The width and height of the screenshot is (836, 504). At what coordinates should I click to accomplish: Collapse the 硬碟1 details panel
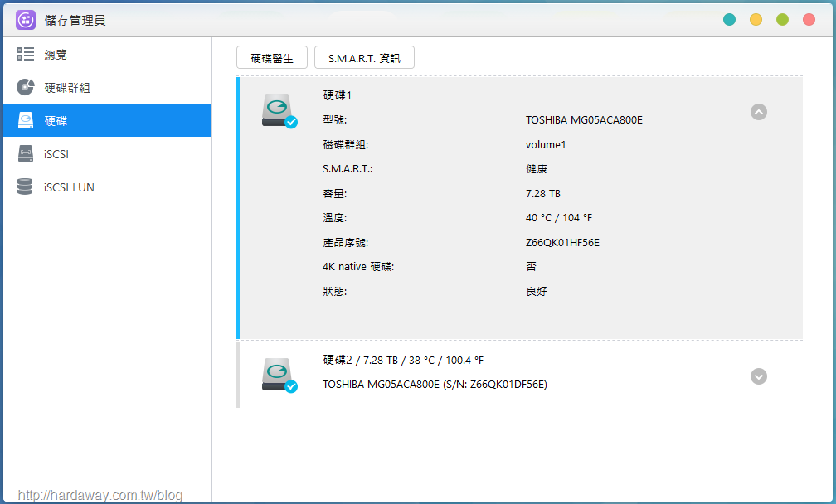pos(759,112)
